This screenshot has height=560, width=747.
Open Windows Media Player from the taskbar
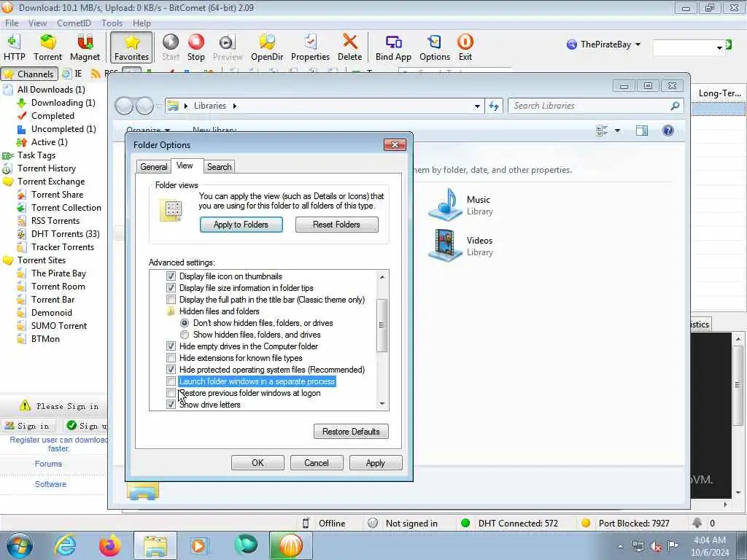point(198,545)
